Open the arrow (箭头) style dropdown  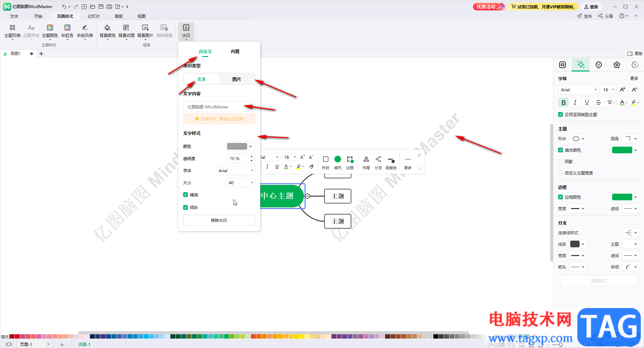click(x=578, y=267)
